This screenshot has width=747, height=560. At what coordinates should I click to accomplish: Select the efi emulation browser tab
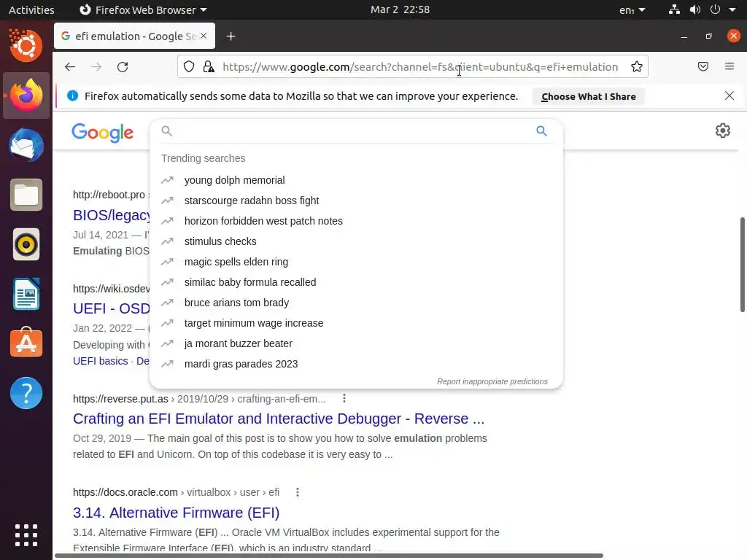click(134, 36)
